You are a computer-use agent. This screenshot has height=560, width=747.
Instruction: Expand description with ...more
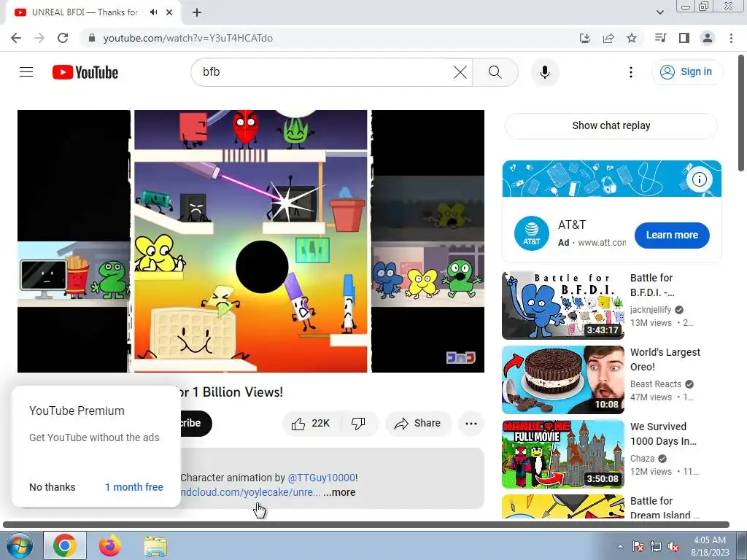click(x=339, y=492)
